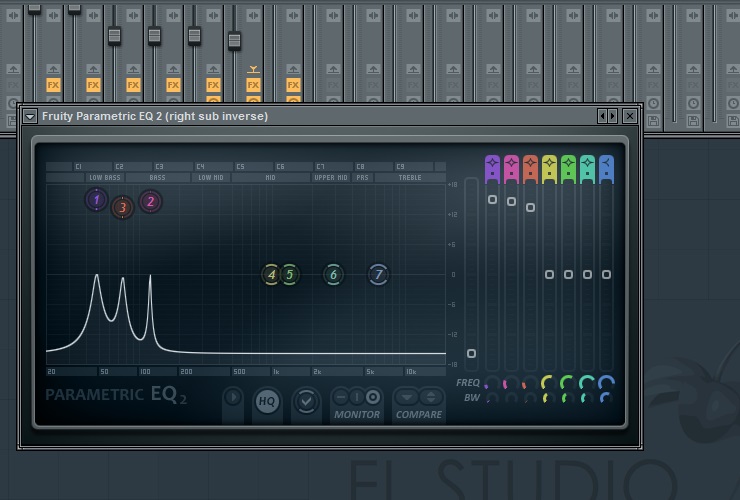The width and height of the screenshot is (740, 500).
Task: Click the TREBLE range label
Action: tap(410, 178)
